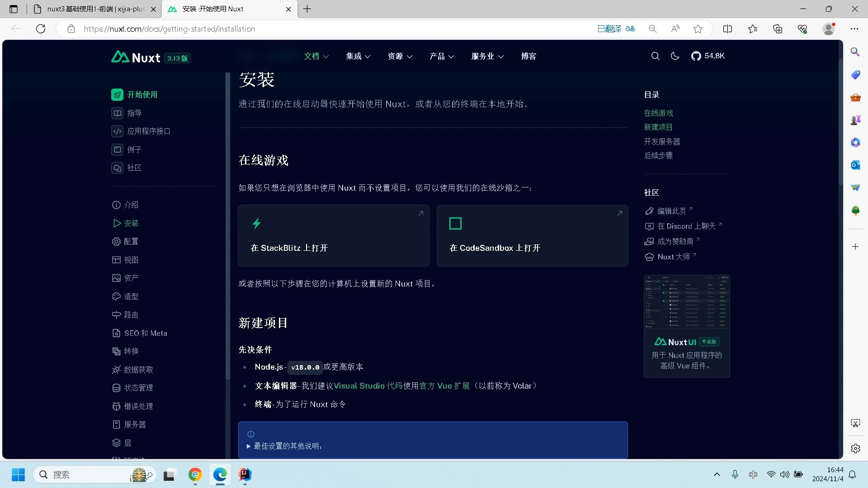Open Chrome from taskbar
This screenshot has height=488, width=868.
(195, 474)
